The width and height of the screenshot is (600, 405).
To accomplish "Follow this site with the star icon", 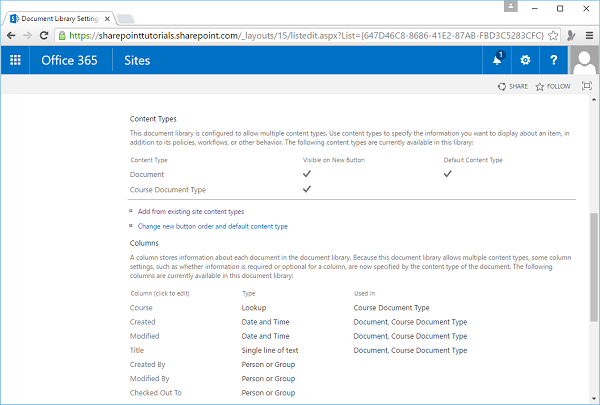I will coord(553,87).
